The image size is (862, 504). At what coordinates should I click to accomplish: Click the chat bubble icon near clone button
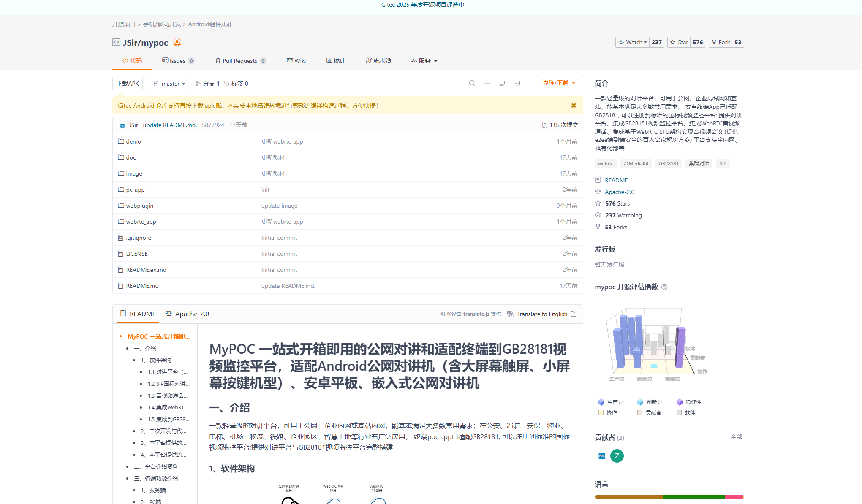[x=517, y=83]
